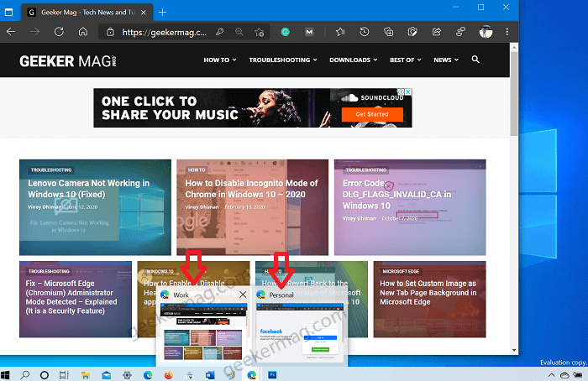Open the M extension icon in toolbar
588x381 pixels.
(309, 32)
